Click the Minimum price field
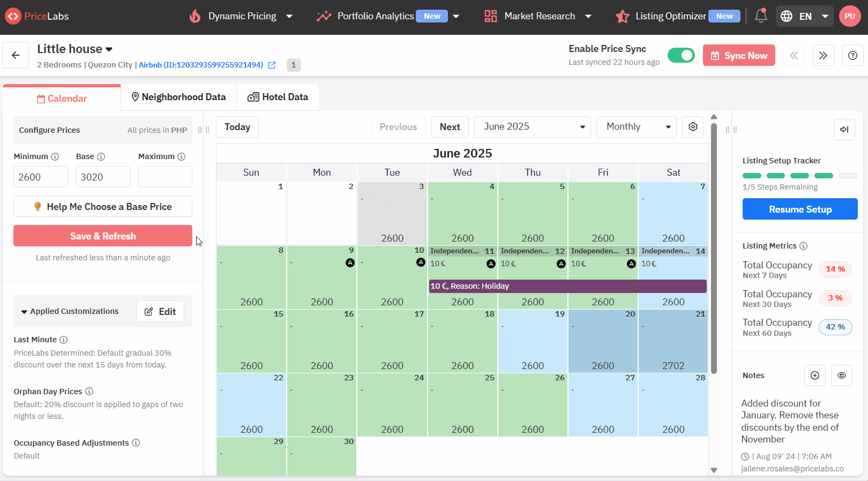The image size is (868, 481). click(41, 177)
